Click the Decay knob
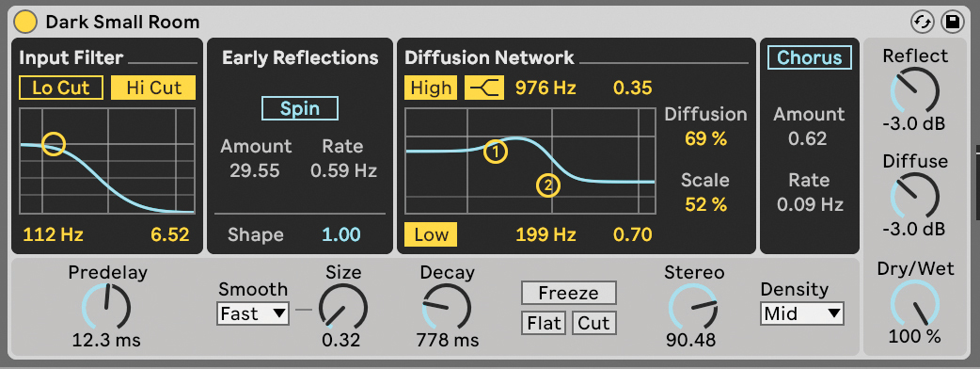Image resolution: width=980 pixels, height=369 pixels. pyautogui.click(x=447, y=307)
